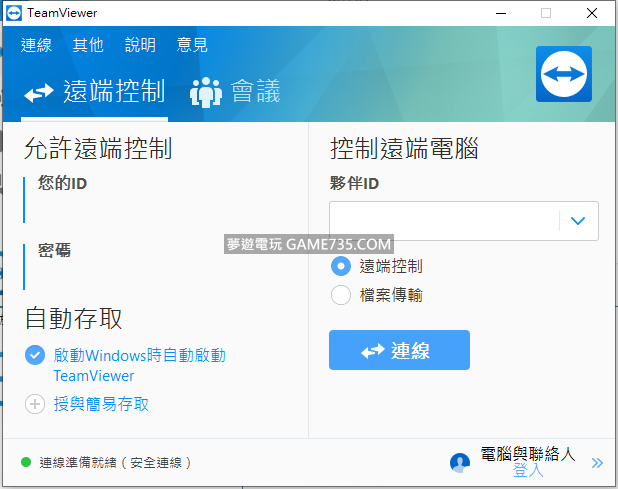Select the 遠端控制 radio button

tap(340, 266)
